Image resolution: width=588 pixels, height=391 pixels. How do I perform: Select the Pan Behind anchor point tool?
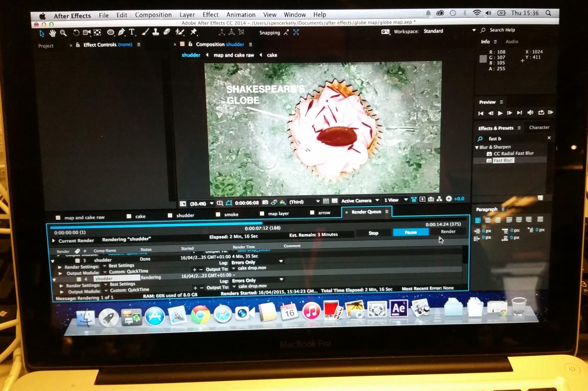tap(97, 32)
